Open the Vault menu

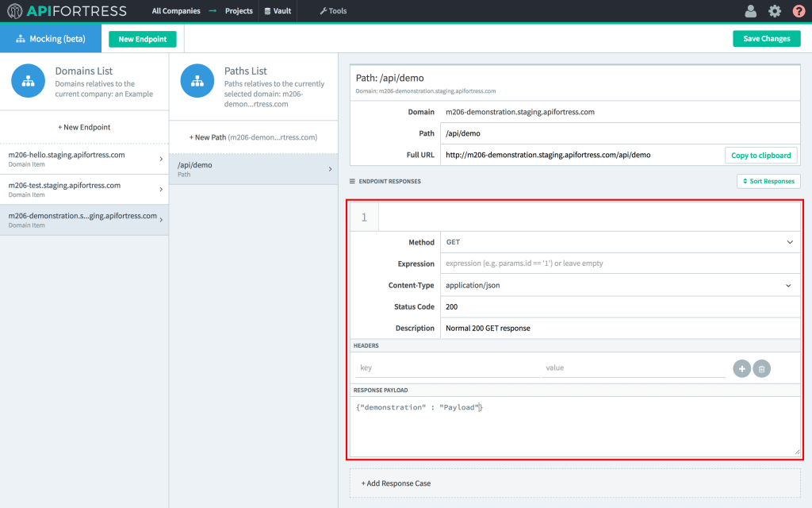[x=278, y=11]
